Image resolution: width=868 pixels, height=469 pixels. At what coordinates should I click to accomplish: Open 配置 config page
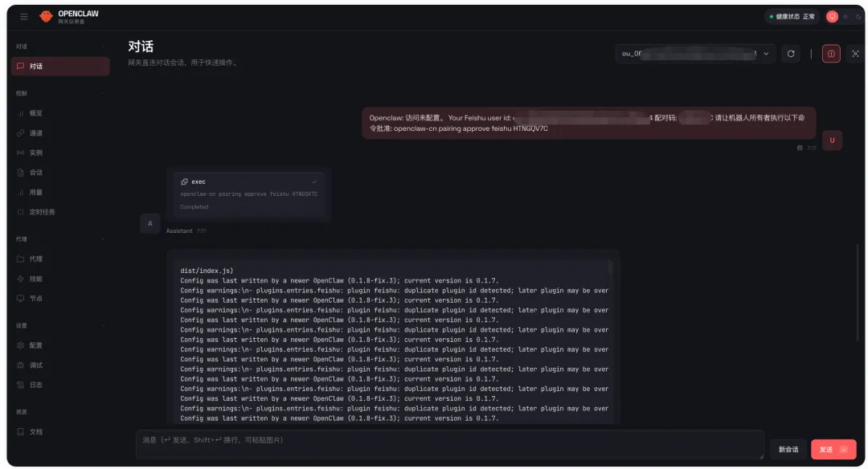click(60, 345)
